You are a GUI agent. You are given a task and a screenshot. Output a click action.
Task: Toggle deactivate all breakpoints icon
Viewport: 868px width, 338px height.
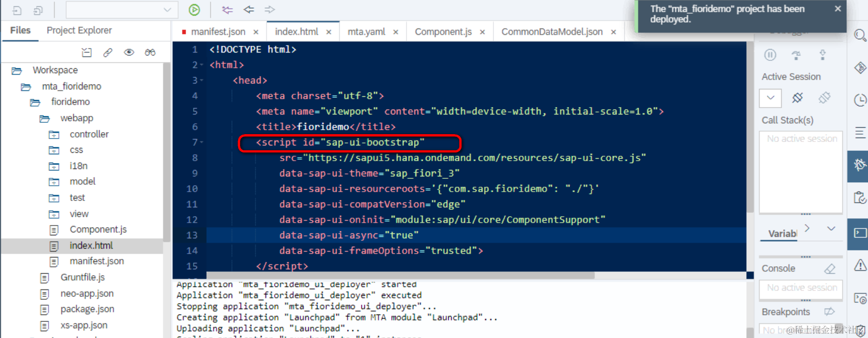pos(829,311)
